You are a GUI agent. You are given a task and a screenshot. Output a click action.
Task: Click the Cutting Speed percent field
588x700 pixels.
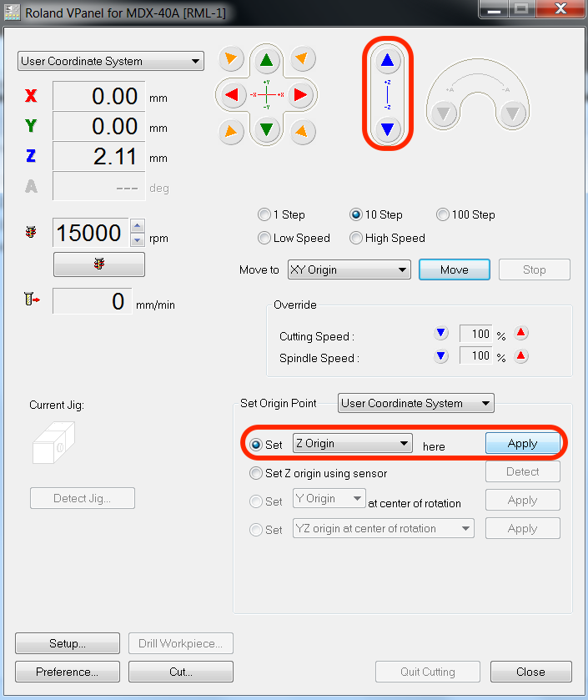coord(475,334)
